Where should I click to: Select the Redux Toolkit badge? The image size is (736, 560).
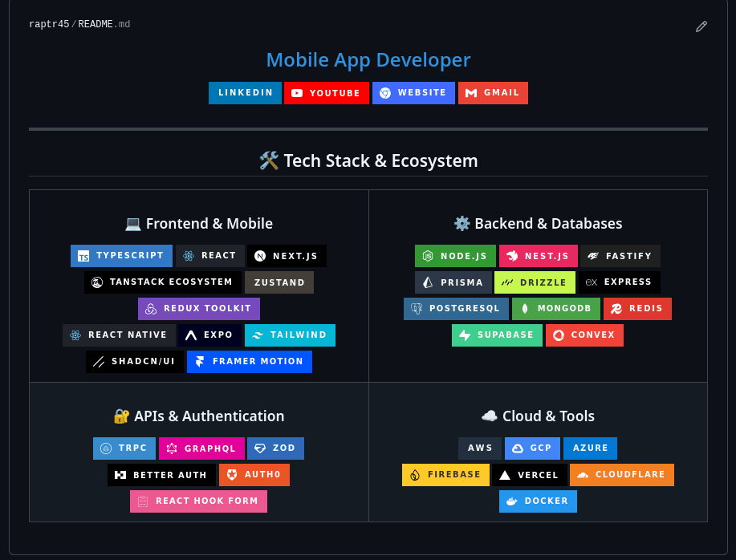coord(199,309)
